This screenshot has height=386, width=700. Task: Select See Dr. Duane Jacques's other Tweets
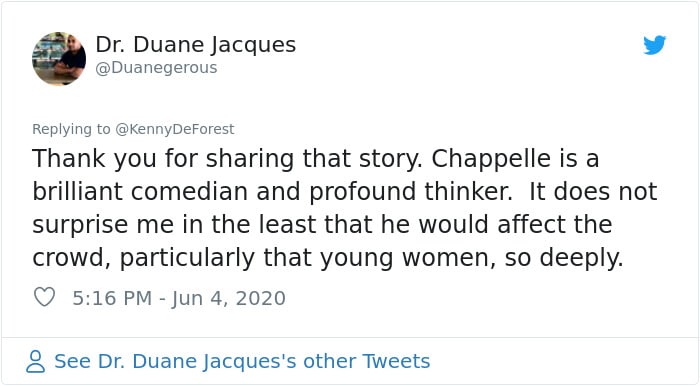[x=242, y=361]
